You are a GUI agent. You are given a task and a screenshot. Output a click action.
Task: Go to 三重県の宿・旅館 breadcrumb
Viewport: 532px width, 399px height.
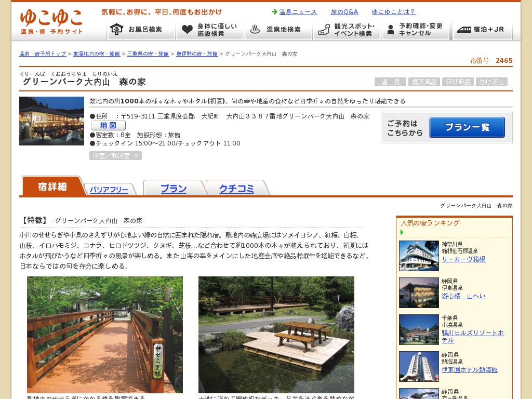(x=148, y=54)
